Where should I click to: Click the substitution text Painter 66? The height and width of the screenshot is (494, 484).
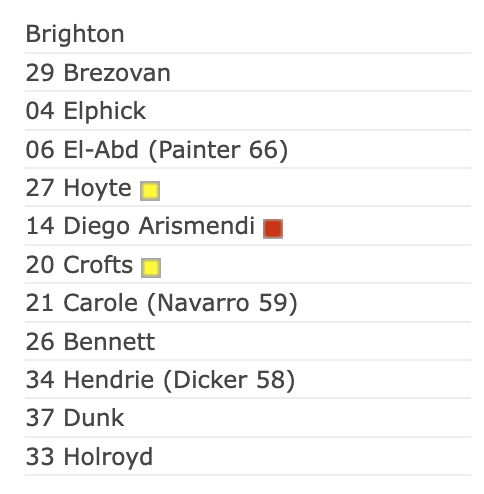[x=218, y=150]
